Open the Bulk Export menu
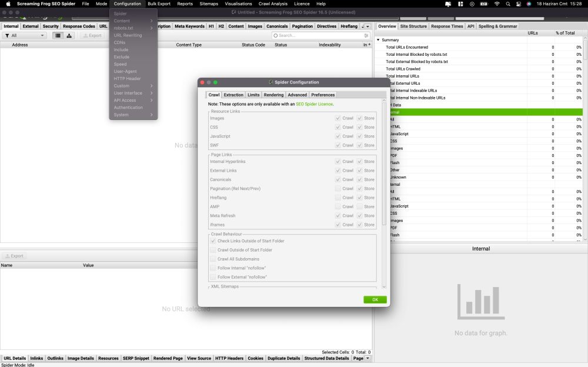Image resolution: width=588 pixels, height=367 pixels. click(x=159, y=4)
